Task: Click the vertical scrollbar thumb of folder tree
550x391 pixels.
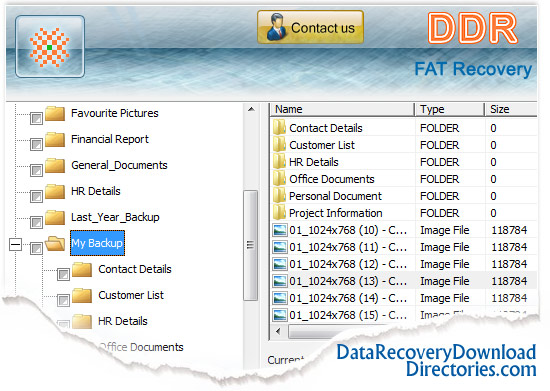Action: point(250,245)
